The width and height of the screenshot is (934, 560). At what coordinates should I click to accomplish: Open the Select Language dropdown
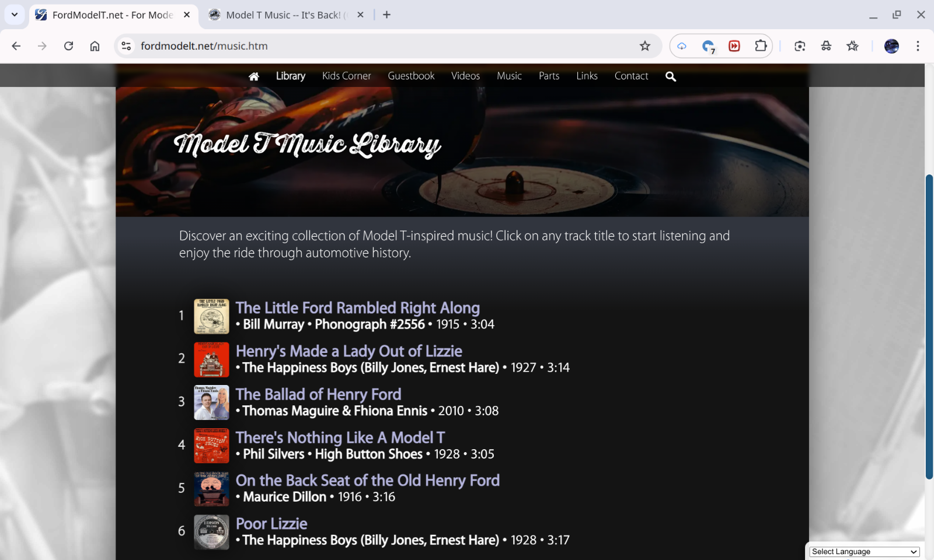[864, 551]
